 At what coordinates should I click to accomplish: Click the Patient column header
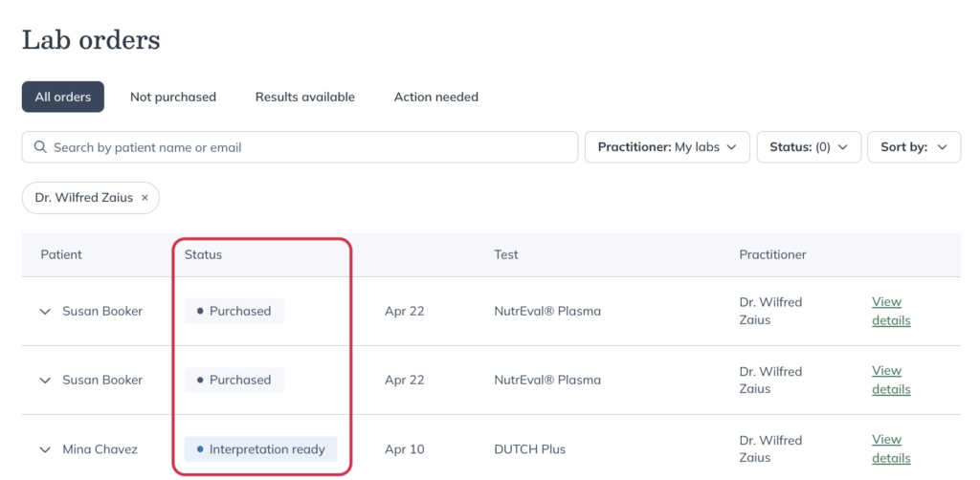coord(61,254)
